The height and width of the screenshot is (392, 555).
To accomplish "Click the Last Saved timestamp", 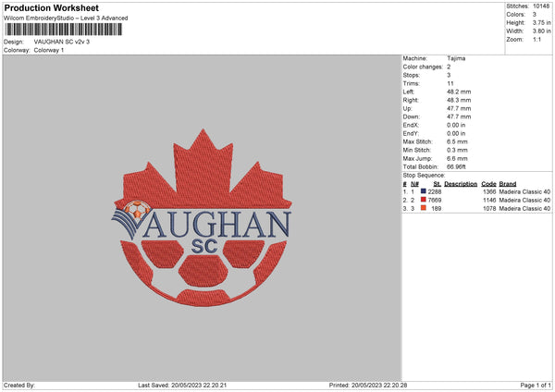I will tap(182, 386).
